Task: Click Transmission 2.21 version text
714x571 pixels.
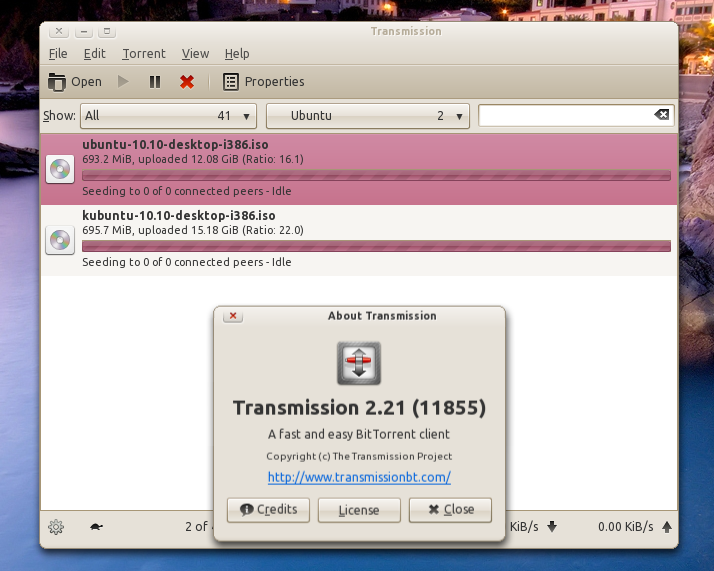Action: coord(359,408)
